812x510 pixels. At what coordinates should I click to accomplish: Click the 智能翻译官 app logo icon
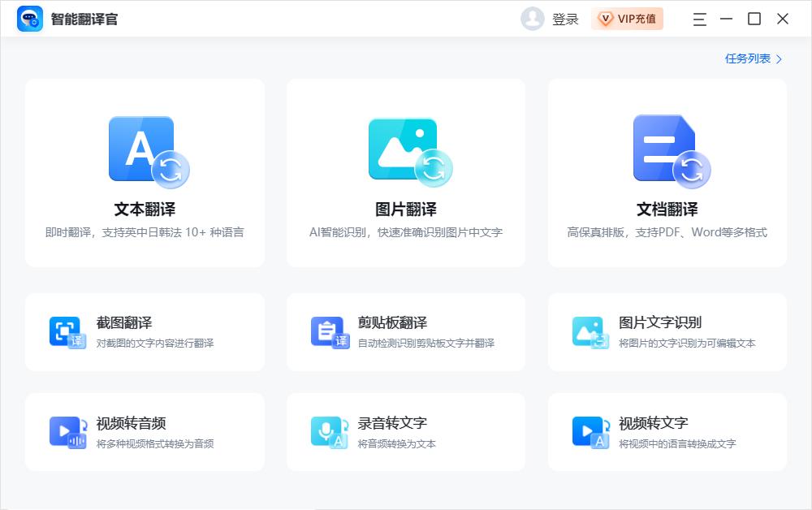click(28, 19)
